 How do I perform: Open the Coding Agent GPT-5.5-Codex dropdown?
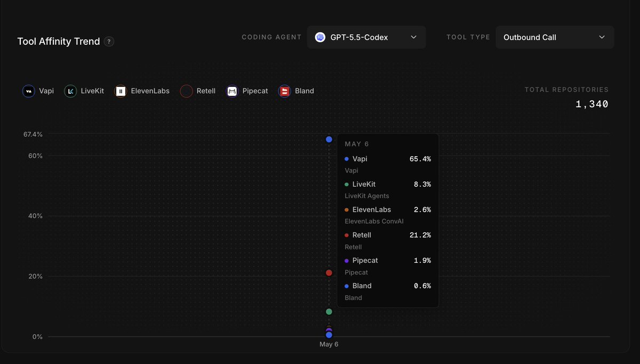pos(366,37)
